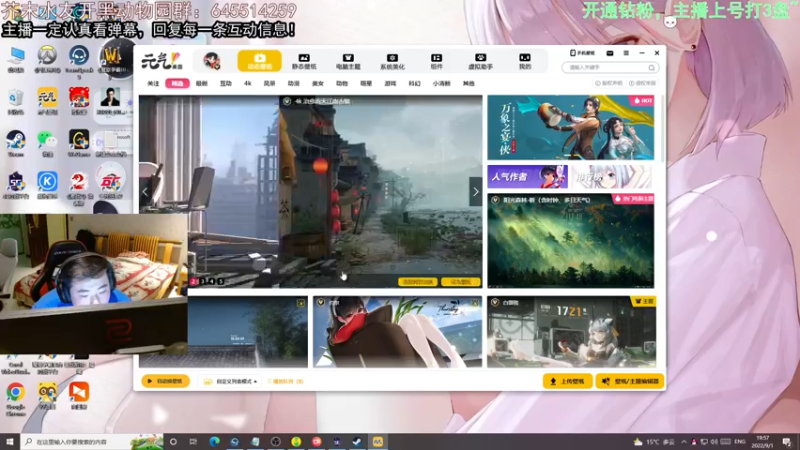Viewport: 800px width, 450px height.
Task: Open the 系统美化 system beautify section
Action: pos(392,61)
